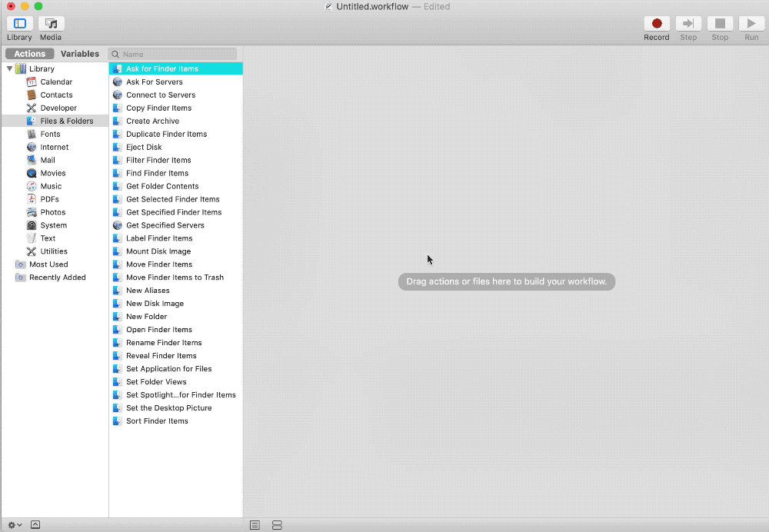
Task: Select the PDFs category
Action: [55, 199]
